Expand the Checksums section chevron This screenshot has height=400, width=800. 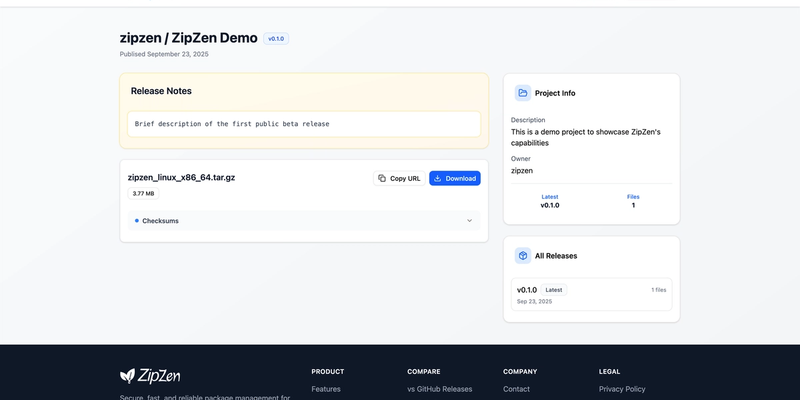[x=469, y=221]
